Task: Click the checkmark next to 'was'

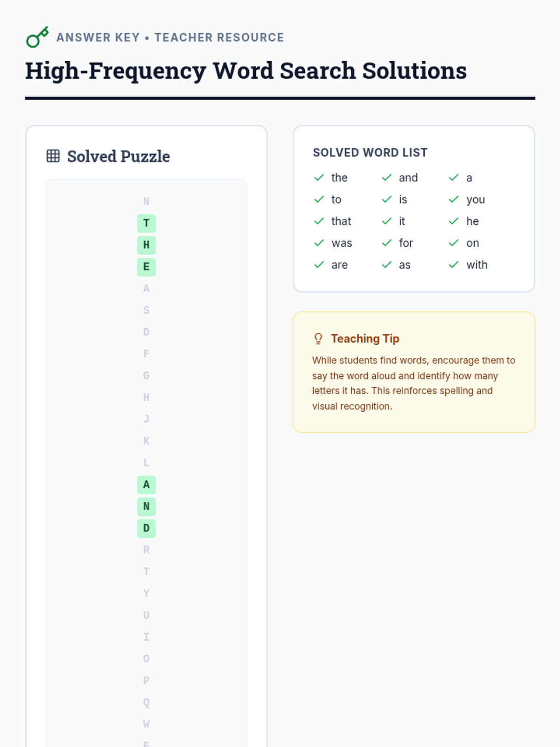Action: pos(319,243)
